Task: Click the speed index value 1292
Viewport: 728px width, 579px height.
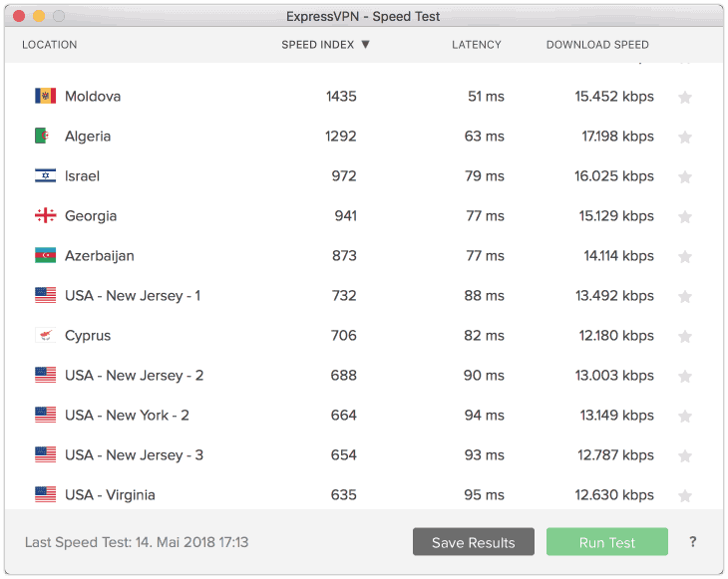Action: click(x=341, y=136)
